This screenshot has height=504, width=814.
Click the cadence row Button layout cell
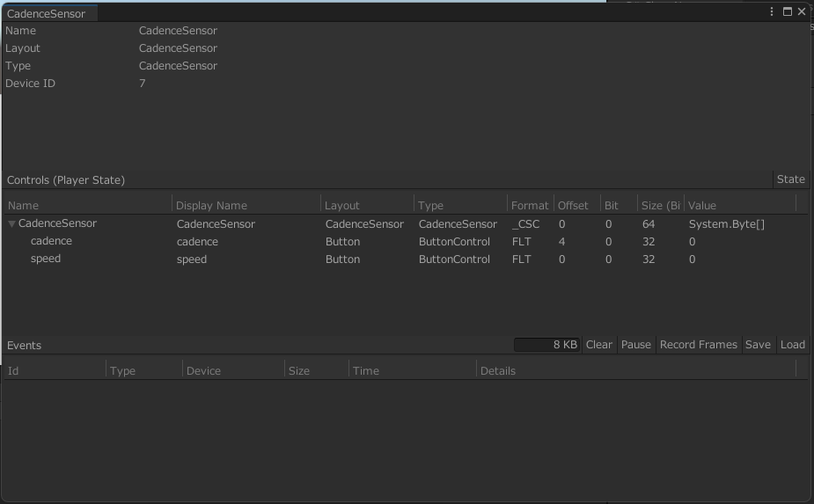point(342,242)
